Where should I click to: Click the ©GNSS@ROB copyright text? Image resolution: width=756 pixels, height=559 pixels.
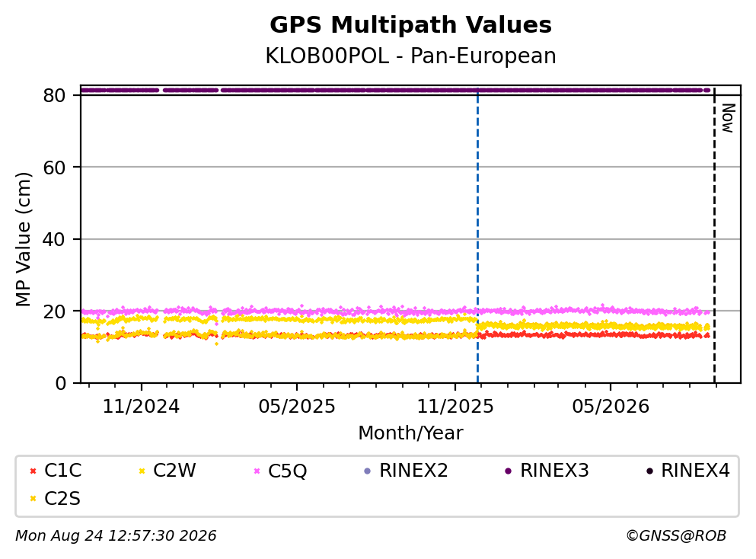point(676,535)
